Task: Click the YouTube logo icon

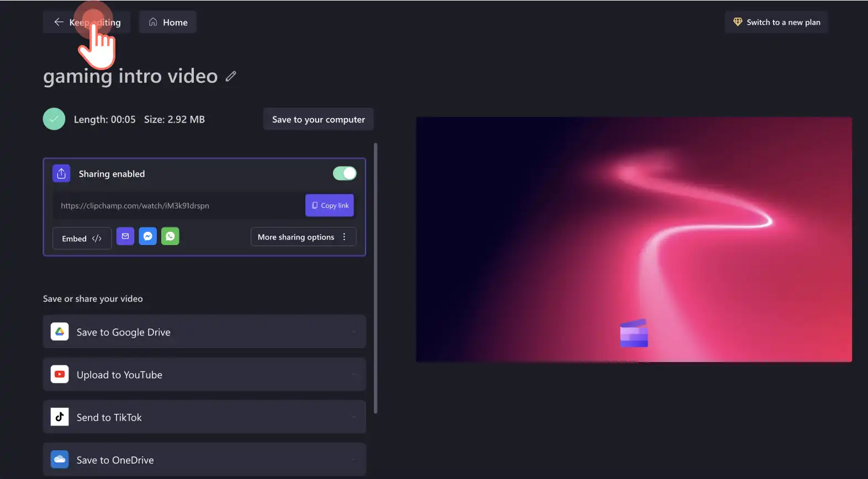Action: 60,374
